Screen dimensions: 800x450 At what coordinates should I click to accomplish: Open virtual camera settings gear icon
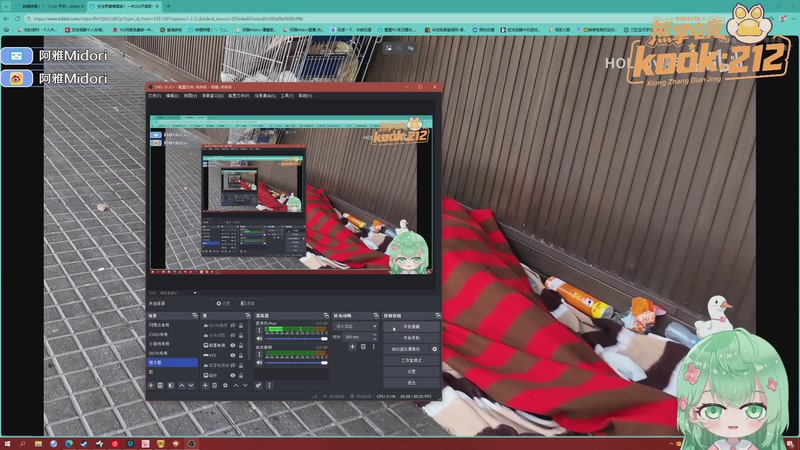[435, 349]
